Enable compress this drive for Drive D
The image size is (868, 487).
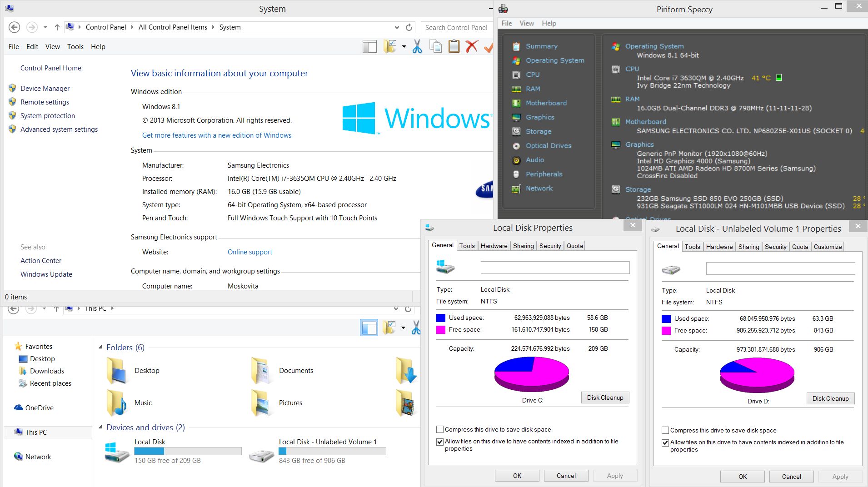665,430
